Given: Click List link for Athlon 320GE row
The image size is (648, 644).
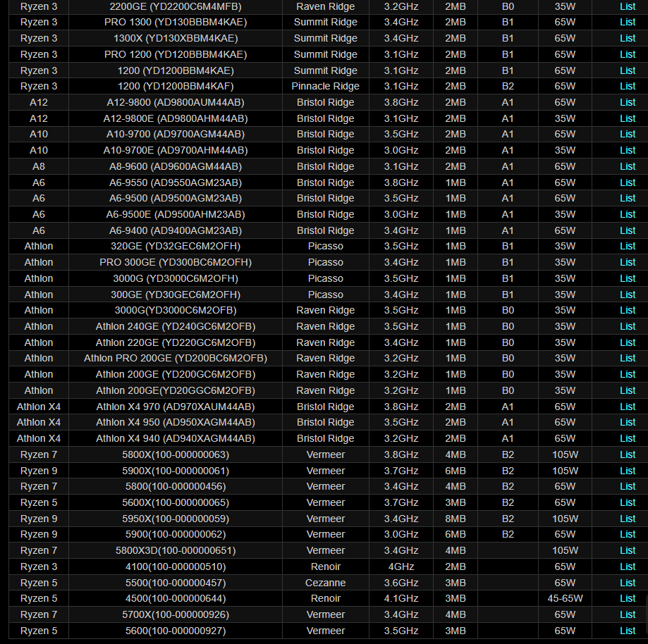Looking at the screenshot, I should point(628,246).
